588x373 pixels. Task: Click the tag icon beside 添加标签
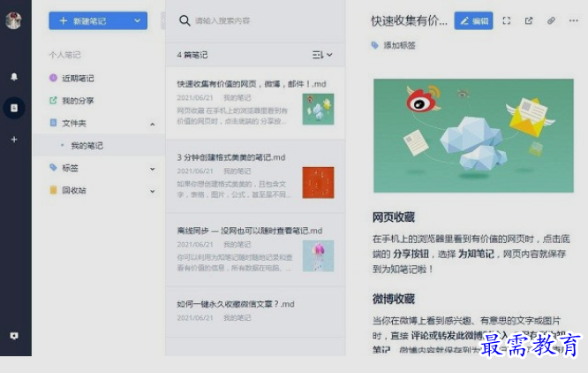(374, 45)
